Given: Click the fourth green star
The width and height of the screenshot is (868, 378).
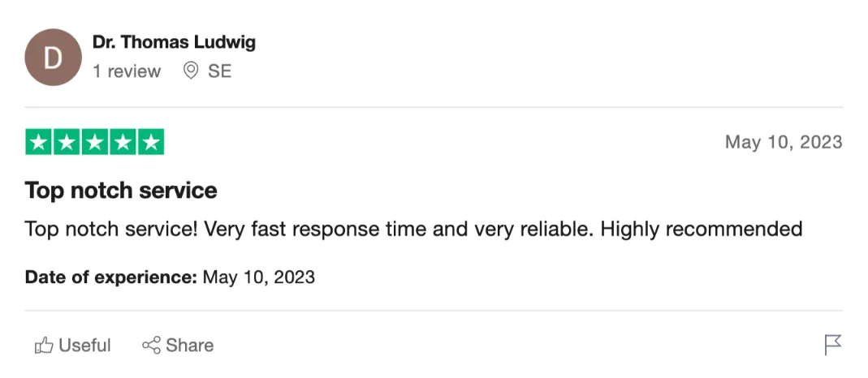Looking at the screenshot, I should point(123,143).
